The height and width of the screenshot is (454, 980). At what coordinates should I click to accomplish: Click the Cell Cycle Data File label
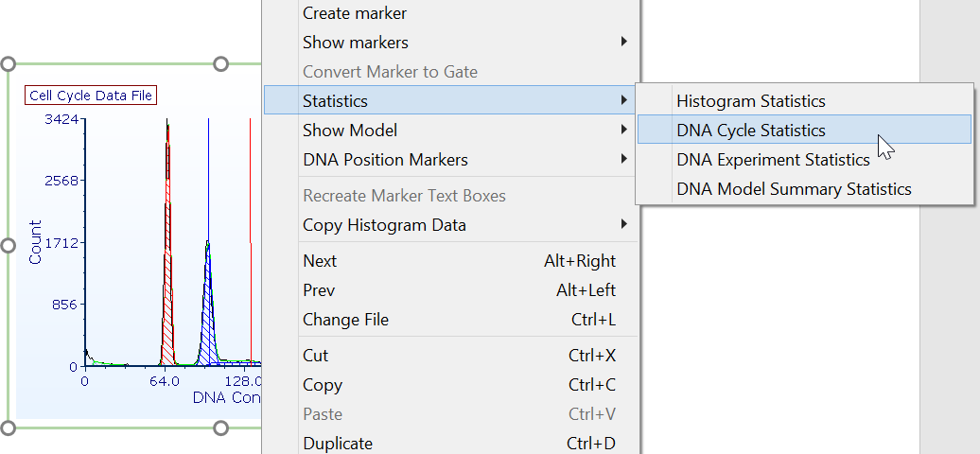click(x=90, y=96)
